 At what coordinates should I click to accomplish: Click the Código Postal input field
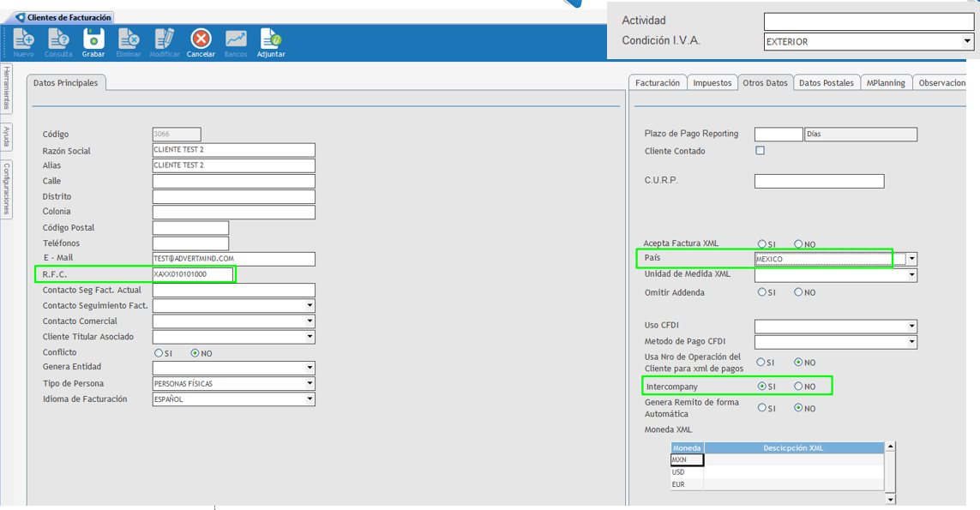pos(190,227)
